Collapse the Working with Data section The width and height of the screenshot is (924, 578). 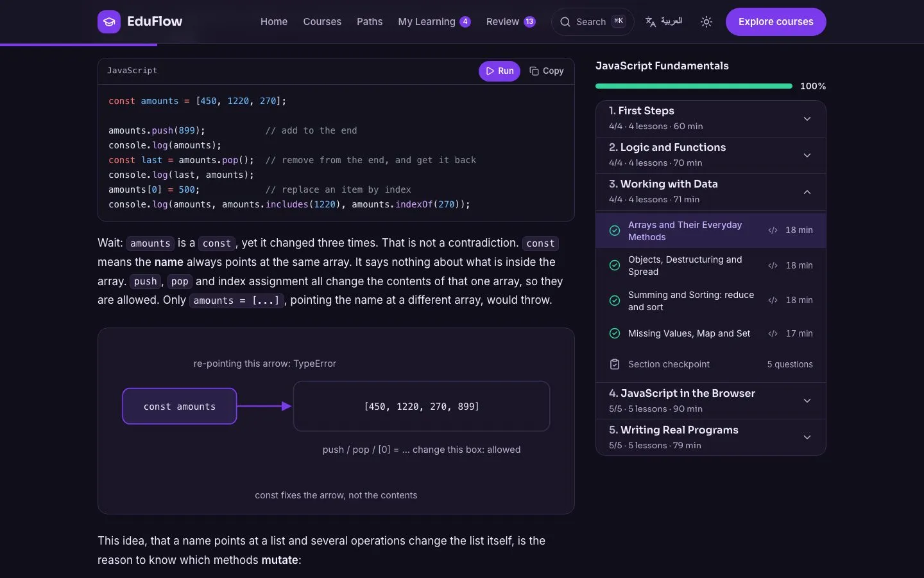pyautogui.click(x=711, y=192)
